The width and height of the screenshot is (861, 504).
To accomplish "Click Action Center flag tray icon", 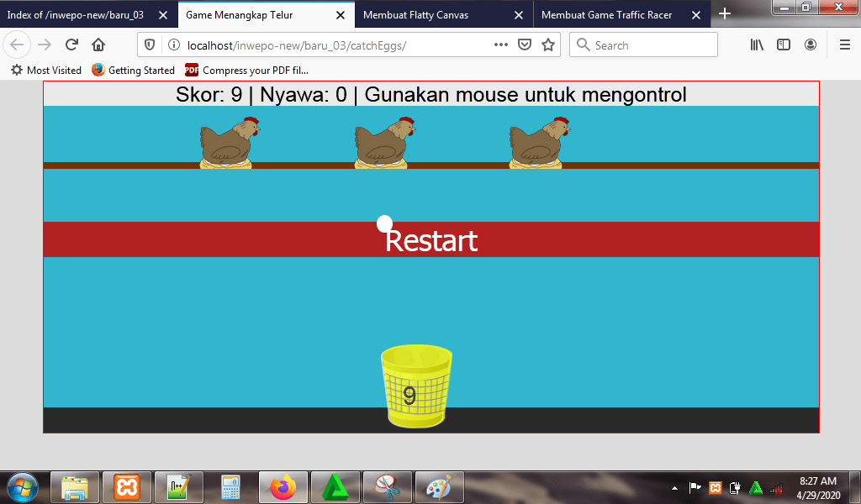I will click(695, 487).
